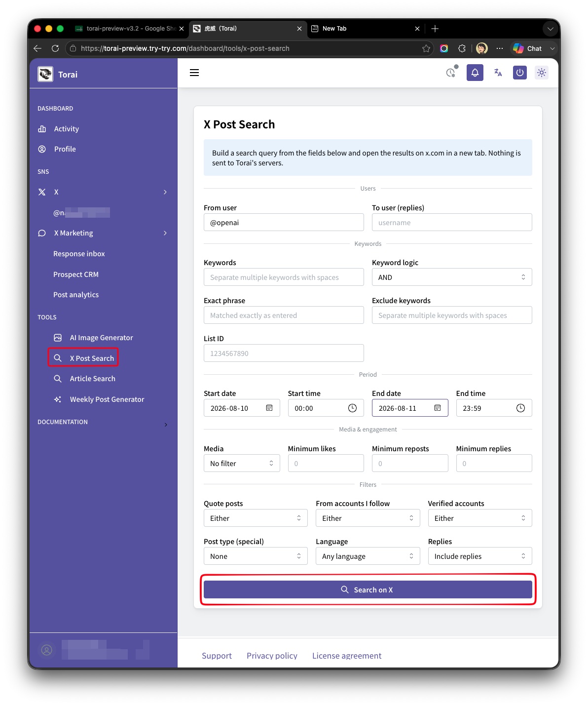This screenshot has width=588, height=706.
Task: Open the Quote posts dropdown
Action: pos(256,518)
